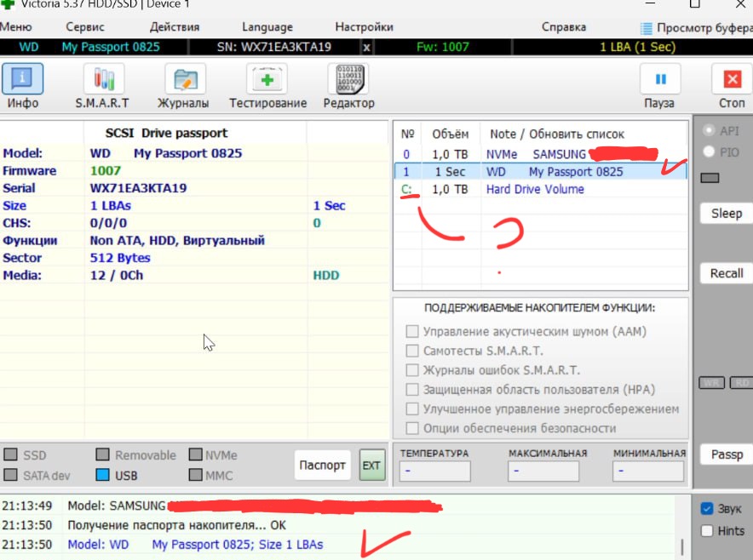Click the Паспорт button
The width and height of the screenshot is (753, 560).
tap(322, 465)
